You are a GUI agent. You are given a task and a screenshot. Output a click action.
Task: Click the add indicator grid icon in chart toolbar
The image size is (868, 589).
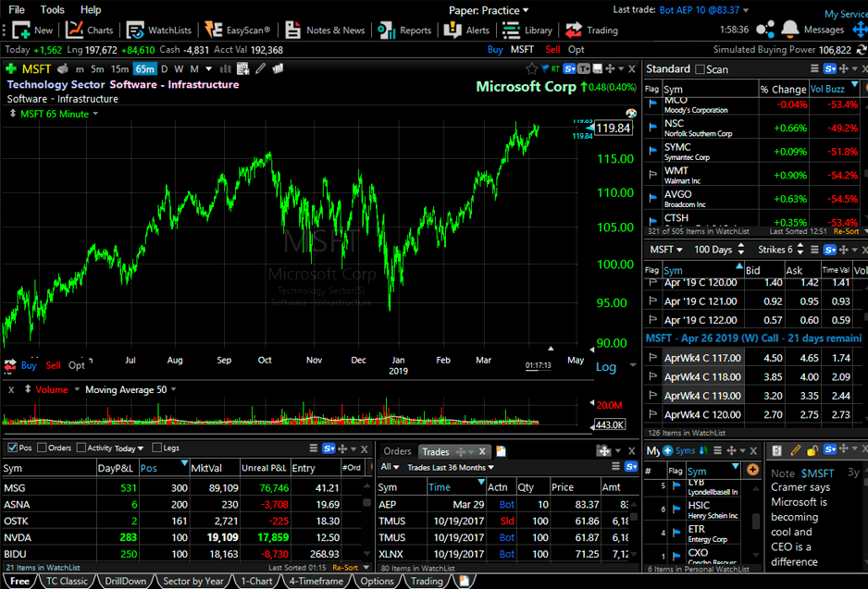coord(242,69)
